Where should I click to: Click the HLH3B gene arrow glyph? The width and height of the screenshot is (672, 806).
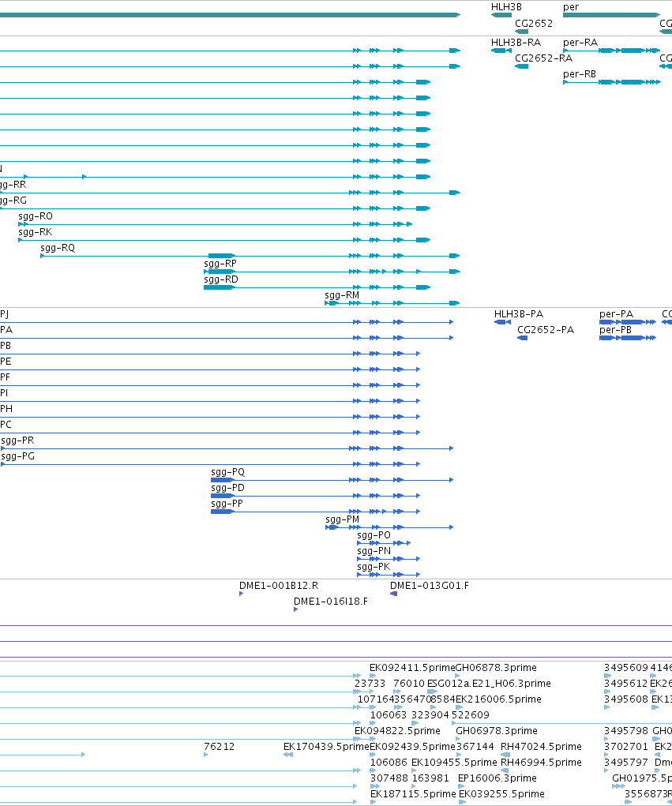(x=501, y=15)
